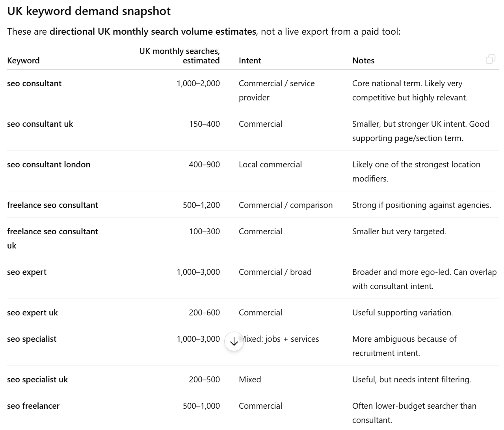Click 'Smaller but very targeted.' note
The height and width of the screenshot is (430, 504).
399,232
